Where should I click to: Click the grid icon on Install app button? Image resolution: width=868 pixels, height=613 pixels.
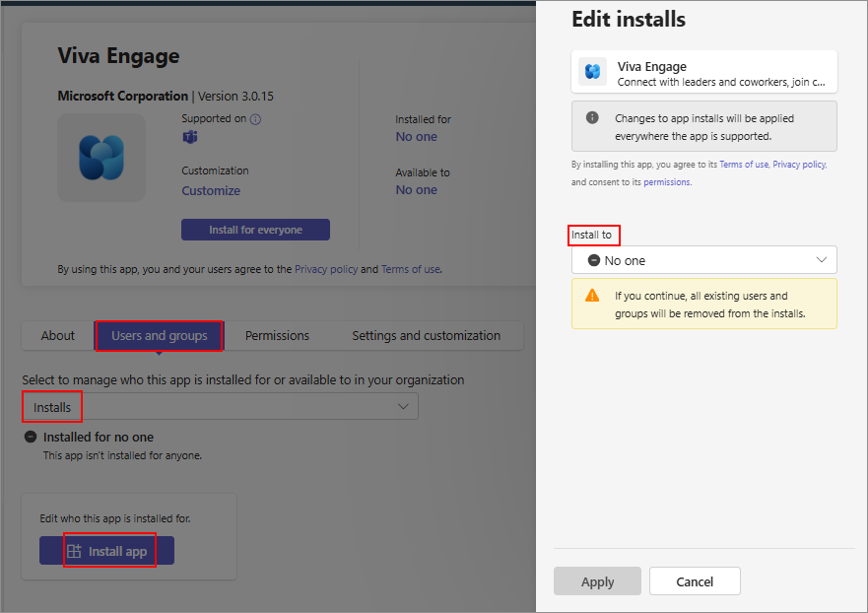pos(74,551)
